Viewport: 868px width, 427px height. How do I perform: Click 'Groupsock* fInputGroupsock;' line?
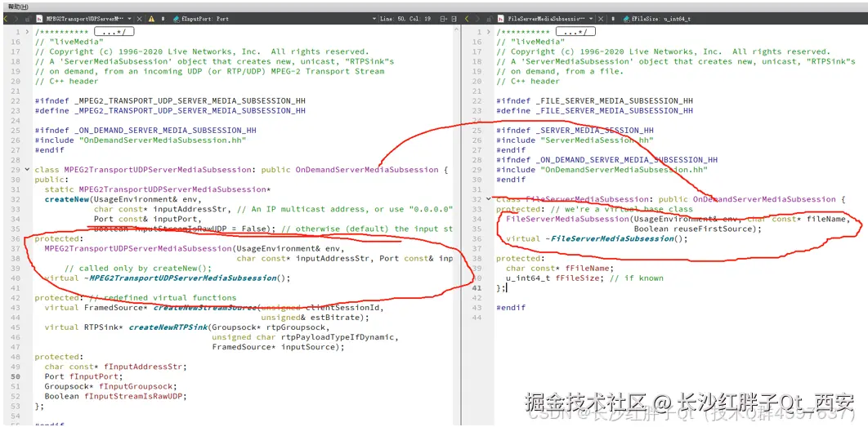[x=110, y=386]
